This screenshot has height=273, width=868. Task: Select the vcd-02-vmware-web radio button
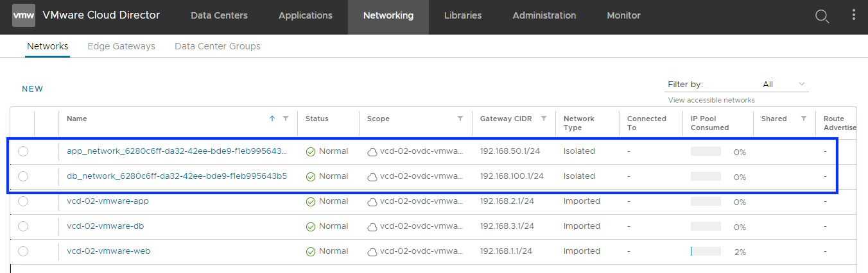(x=23, y=251)
